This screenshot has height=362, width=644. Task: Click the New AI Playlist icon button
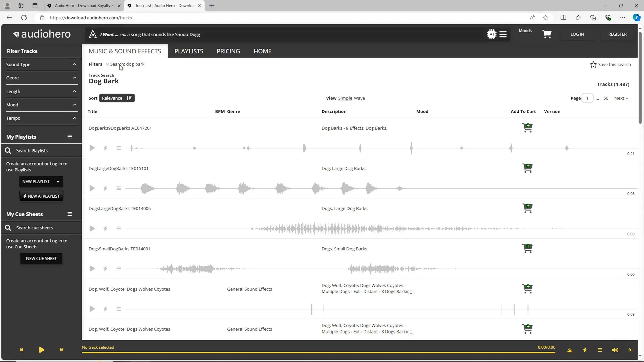pyautogui.click(x=42, y=196)
